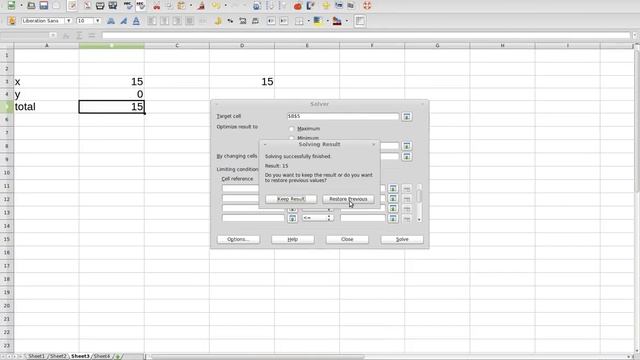640x360 pixels.
Task: Select the Minimum radio button
Action: tap(291, 138)
